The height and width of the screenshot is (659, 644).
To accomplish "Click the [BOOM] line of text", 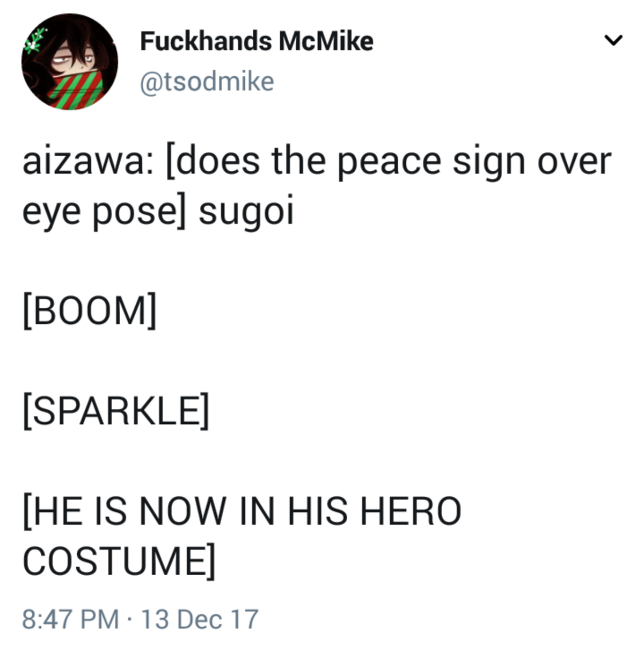I will pyautogui.click(x=90, y=310).
